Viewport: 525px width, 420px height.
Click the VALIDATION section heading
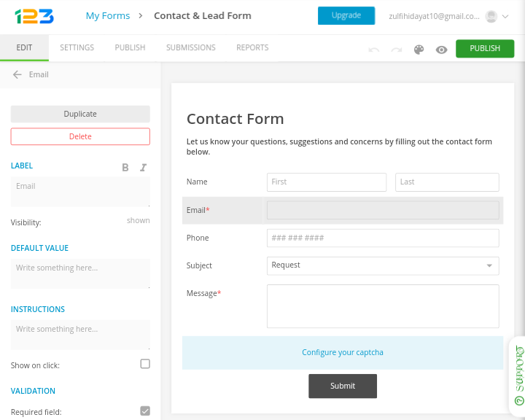(33, 391)
